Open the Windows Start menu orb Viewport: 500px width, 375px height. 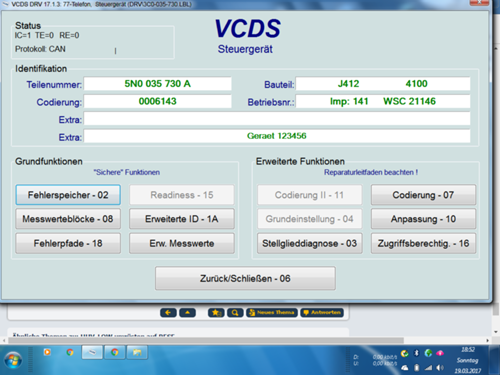(x=13, y=360)
